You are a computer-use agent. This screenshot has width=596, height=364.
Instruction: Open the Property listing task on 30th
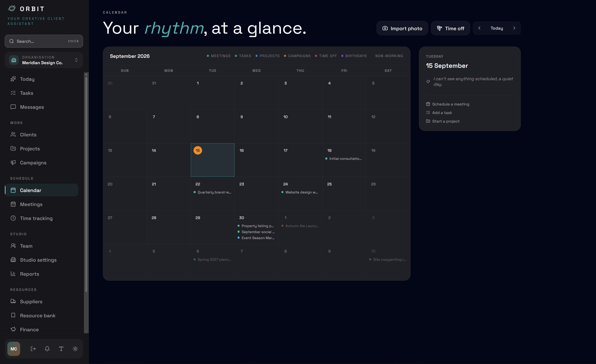pyautogui.click(x=256, y=226)
